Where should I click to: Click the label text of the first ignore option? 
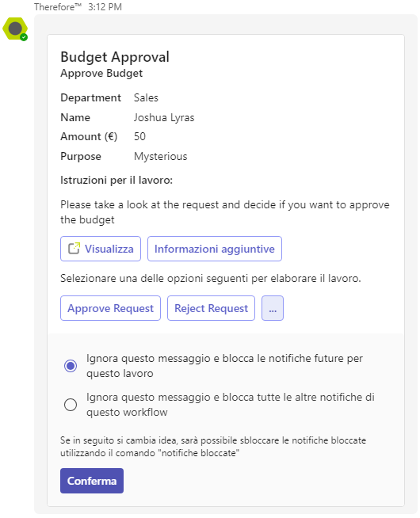(x=224, y=366)
